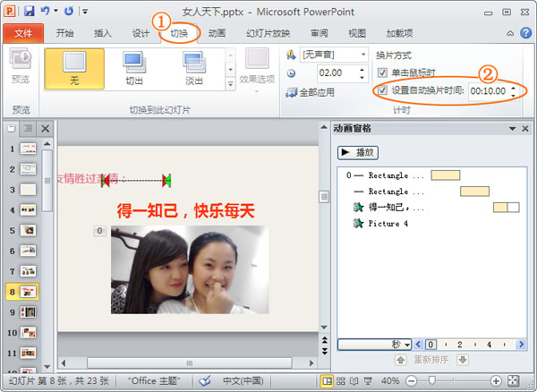Toggle the 单击鼠标时 checkbox
This screenshot has height=392, width=537.
pyautogui.click(x=382, y=72)
